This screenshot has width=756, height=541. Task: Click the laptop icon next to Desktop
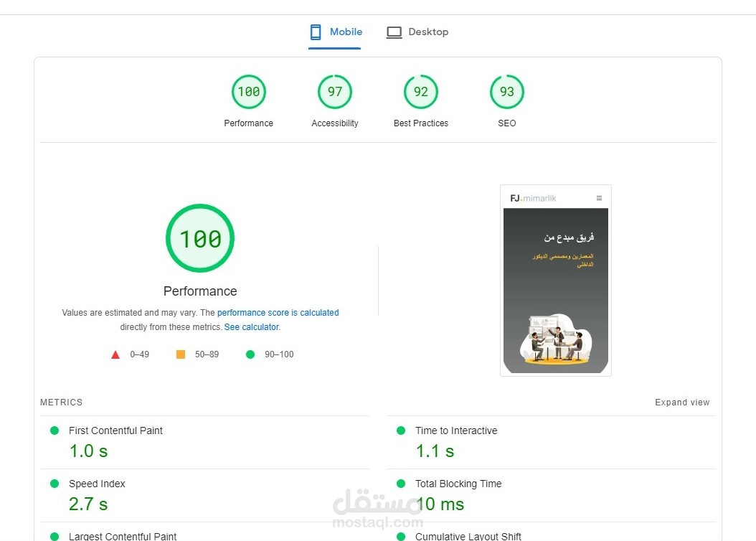tap(394, 32)
